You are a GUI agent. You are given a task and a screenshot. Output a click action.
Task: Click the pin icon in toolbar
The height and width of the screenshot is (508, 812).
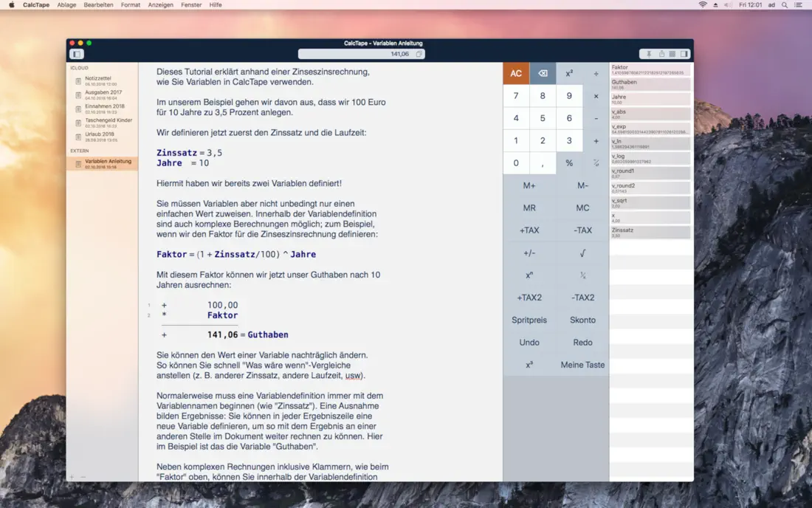click(x=649, y=54)
